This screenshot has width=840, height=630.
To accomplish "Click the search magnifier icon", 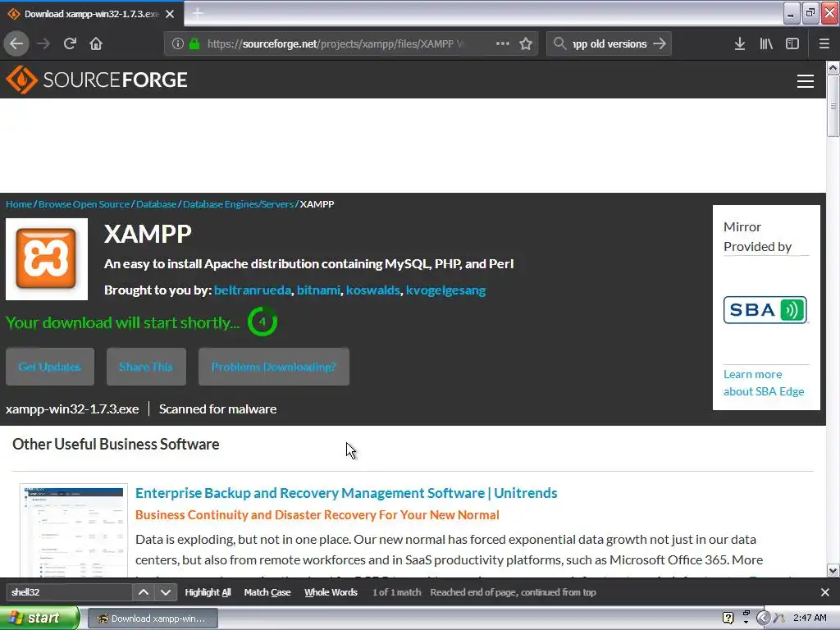I will tap(559, 43).
